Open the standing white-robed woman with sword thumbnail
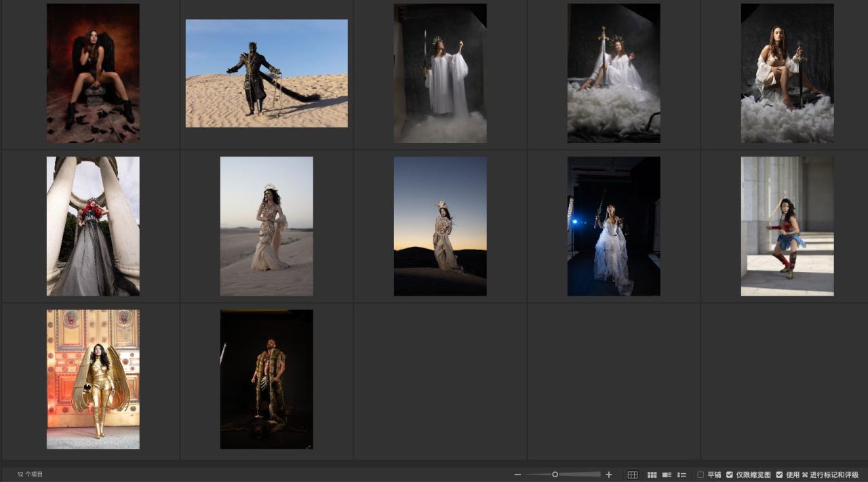 click(x=440, y=73)
